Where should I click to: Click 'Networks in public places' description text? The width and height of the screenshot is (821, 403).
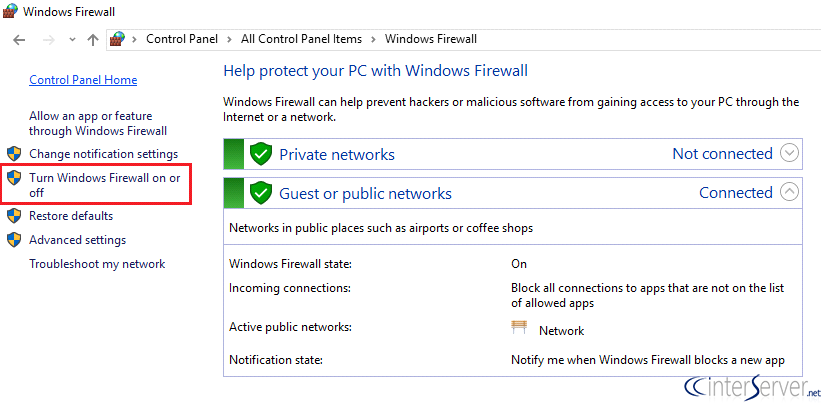point(381,228)
